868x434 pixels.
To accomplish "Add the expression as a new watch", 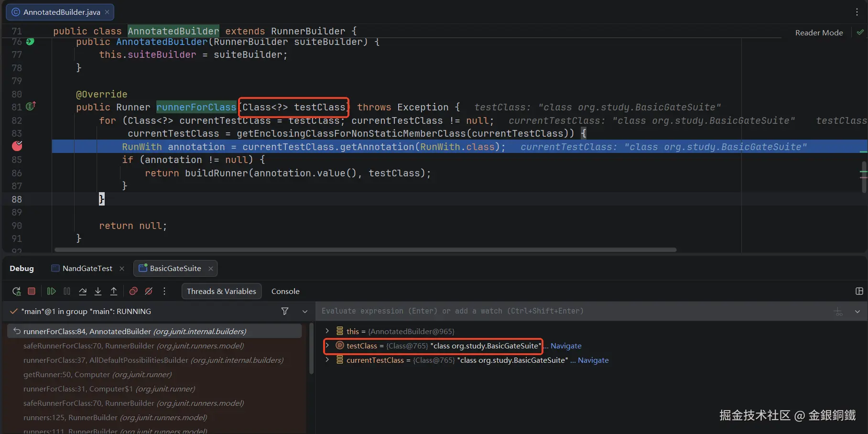I will (838, 312).
